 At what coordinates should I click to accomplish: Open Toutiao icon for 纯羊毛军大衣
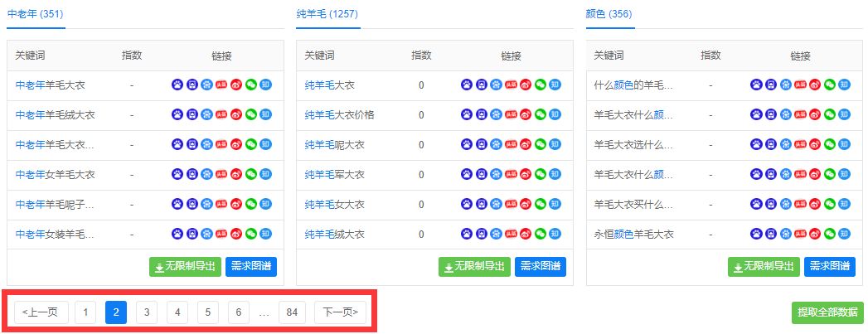click(511, 174)
